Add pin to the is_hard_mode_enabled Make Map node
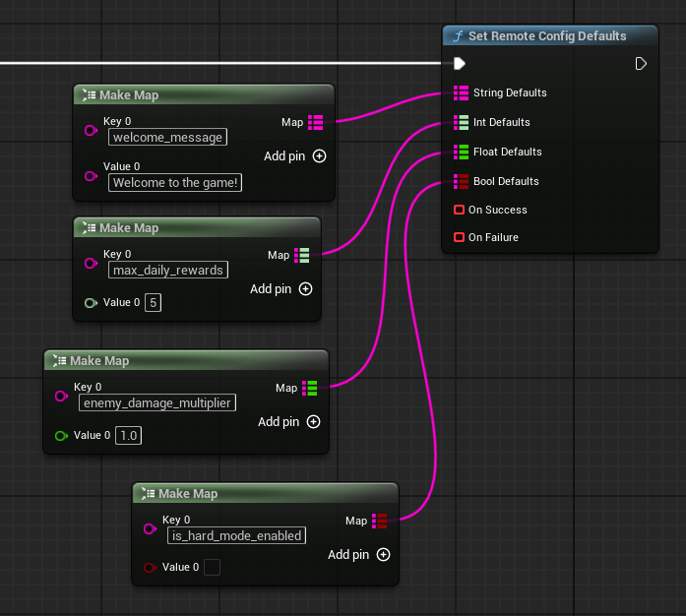The image size is (686, 616). pos(384,555)
